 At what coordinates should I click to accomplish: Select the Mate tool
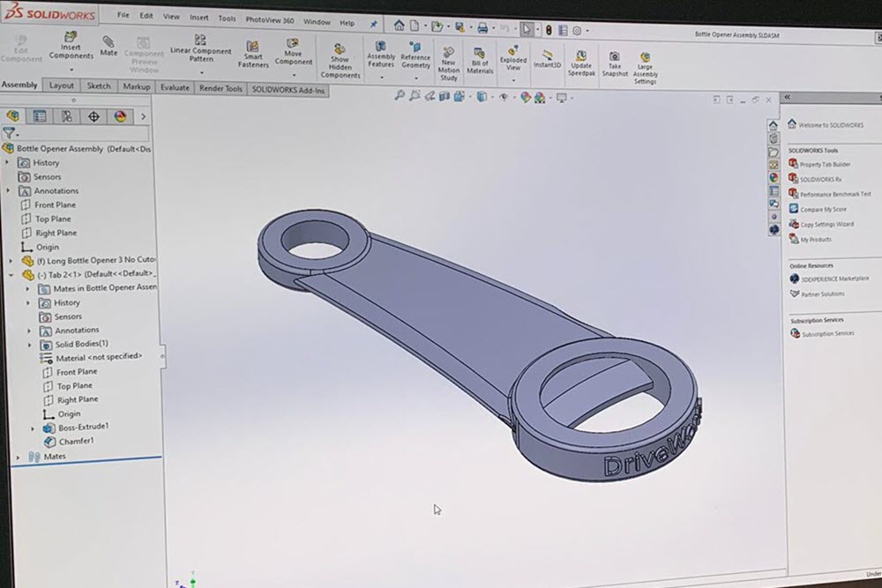pos(108,46)
